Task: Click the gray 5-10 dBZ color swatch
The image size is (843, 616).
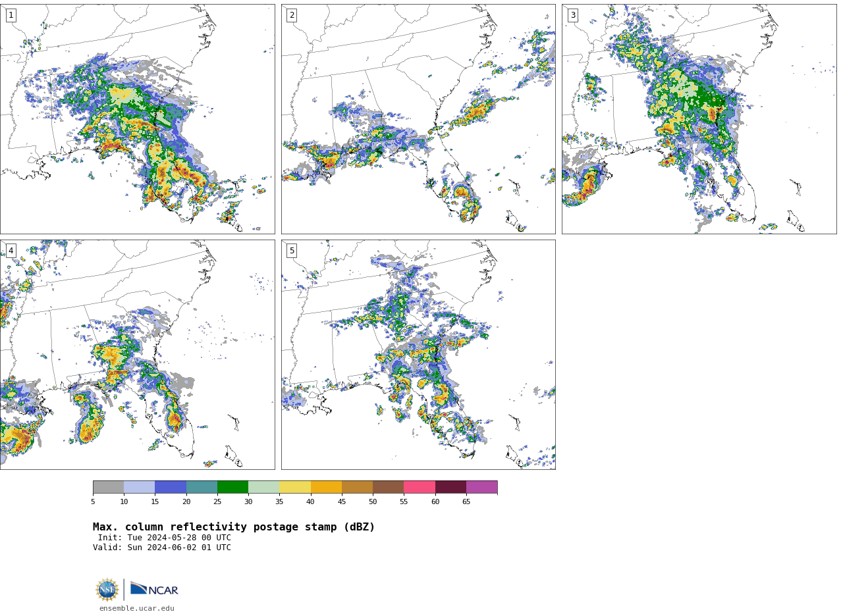Action: [x=108, y=487]
